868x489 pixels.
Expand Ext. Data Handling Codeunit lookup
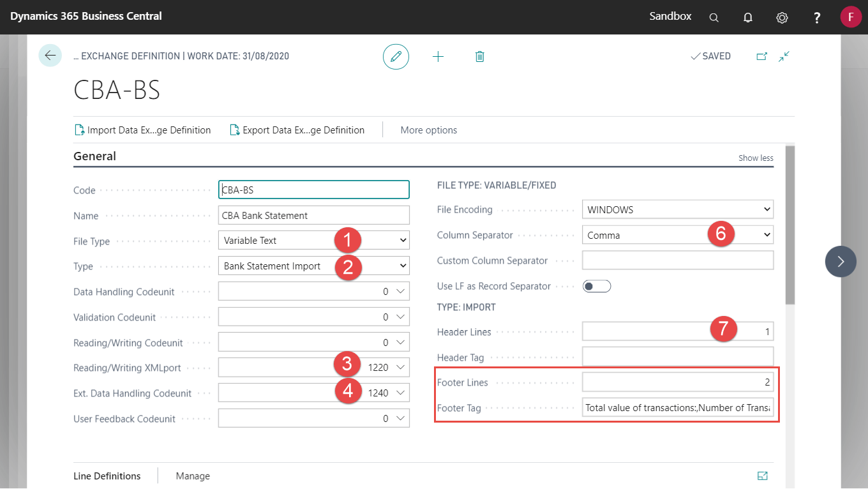pyautogui.click(x=400, y=393)
